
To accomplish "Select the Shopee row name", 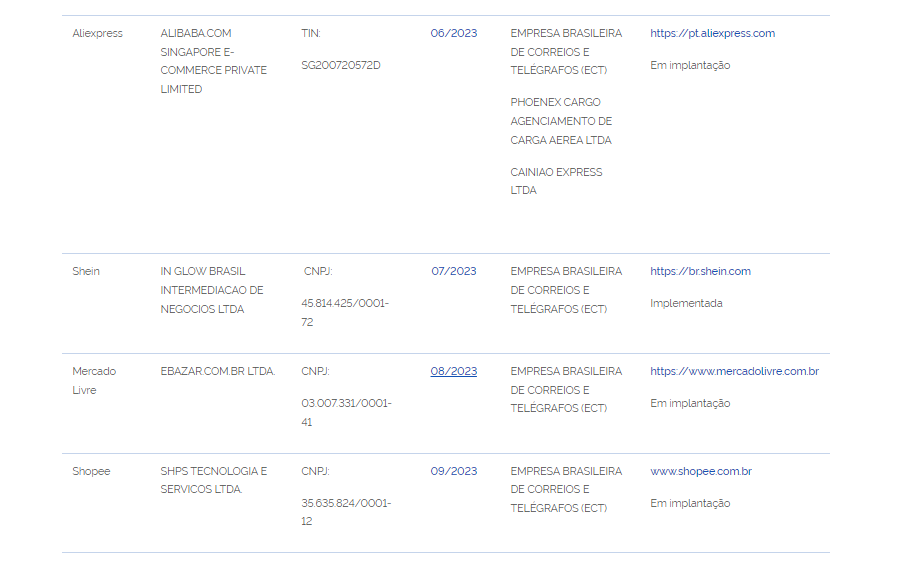I will (x=91, y=471).
